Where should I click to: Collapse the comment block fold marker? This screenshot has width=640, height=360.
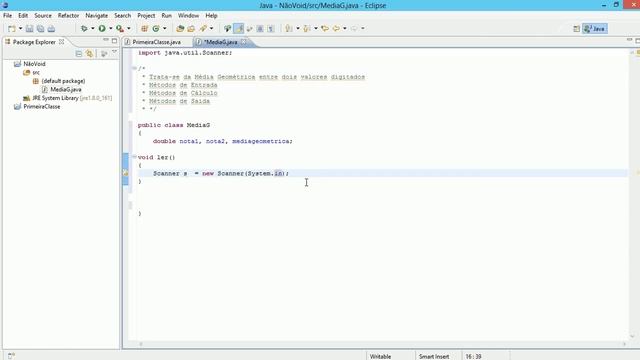(134, 68)
